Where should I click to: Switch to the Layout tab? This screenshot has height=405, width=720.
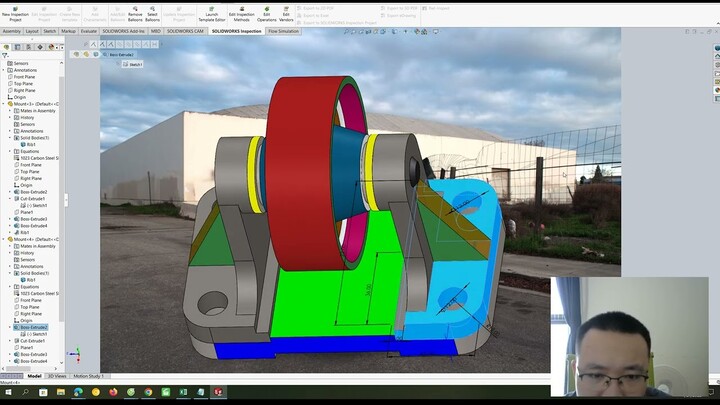tap(32, 31)
